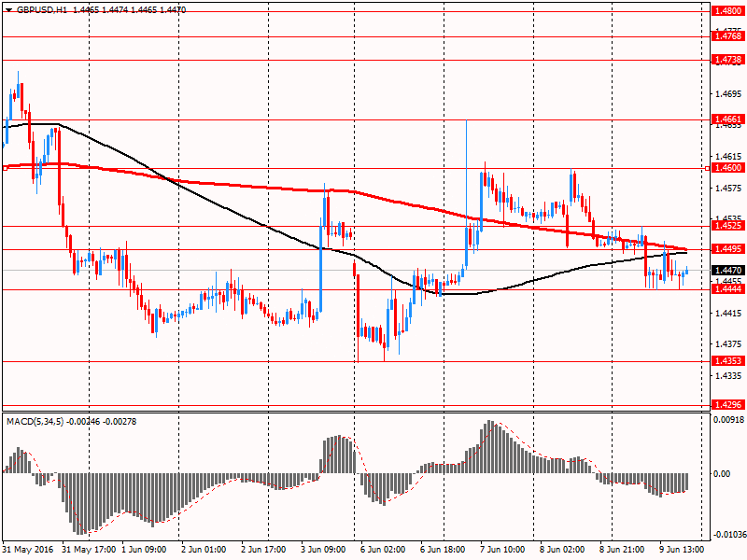The height and width of the screenshot is (560, 747).
Task: Click the 2 Jun 17:00 time label
Action: coord(264,550)
